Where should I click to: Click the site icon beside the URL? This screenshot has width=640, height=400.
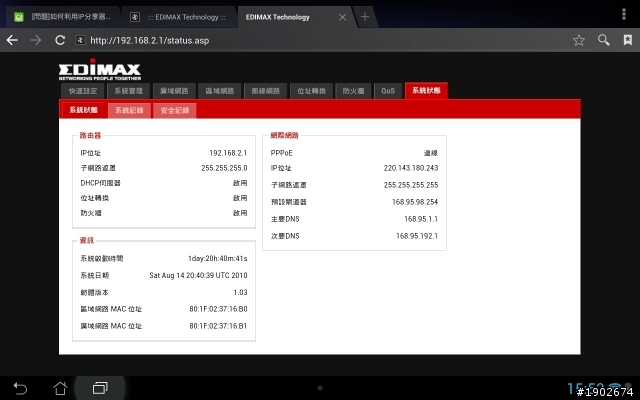coord(81,40)
